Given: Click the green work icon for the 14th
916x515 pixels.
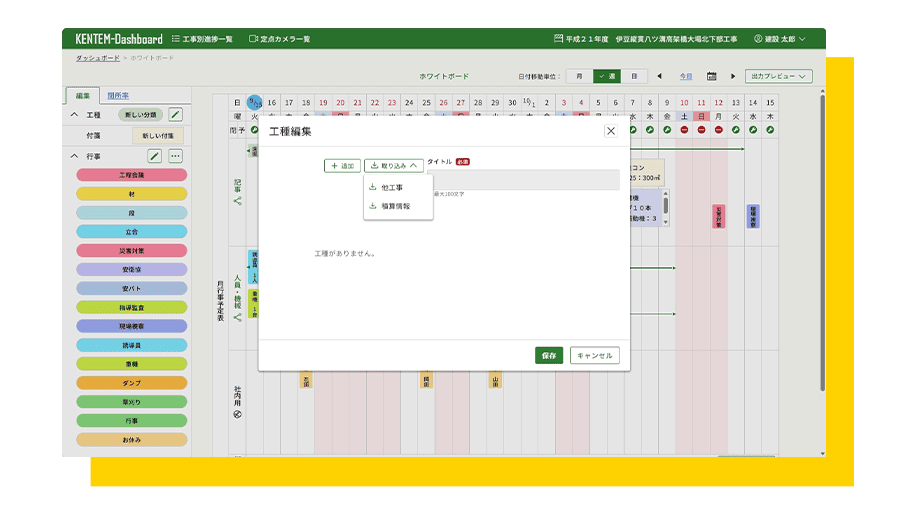Looking at the screenshot, I should pyautogui.click(x=753, y=130).
